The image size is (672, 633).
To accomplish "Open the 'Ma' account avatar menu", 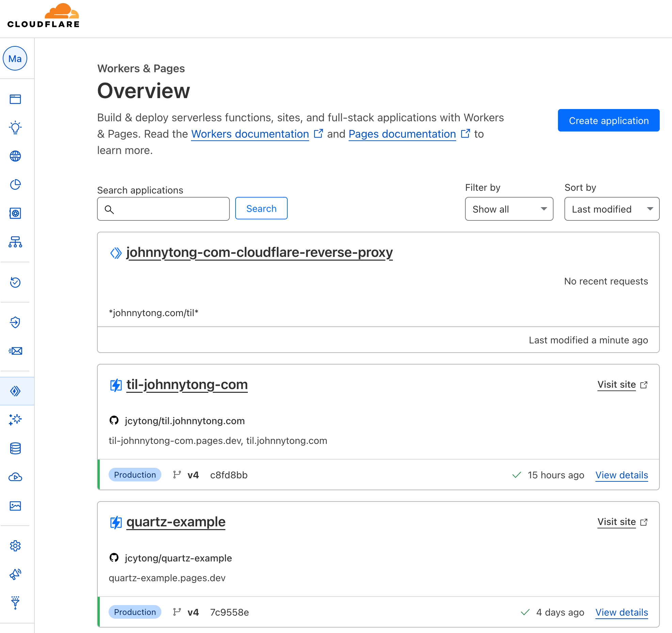I will click(15, 59).
